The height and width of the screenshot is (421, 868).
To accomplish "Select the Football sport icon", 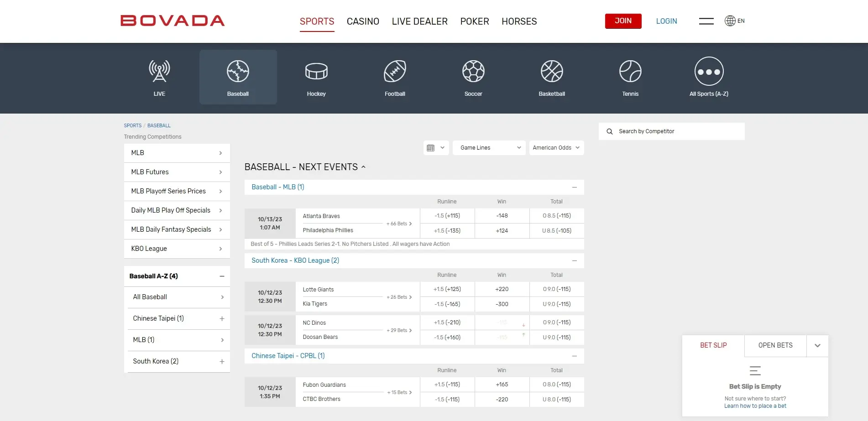I will [x=395, y=77].
